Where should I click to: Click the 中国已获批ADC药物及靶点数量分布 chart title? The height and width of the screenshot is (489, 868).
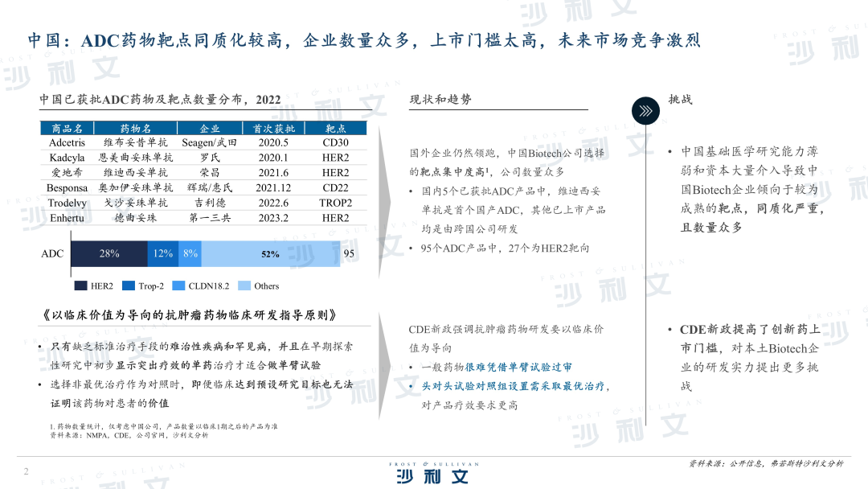(160, 100)
